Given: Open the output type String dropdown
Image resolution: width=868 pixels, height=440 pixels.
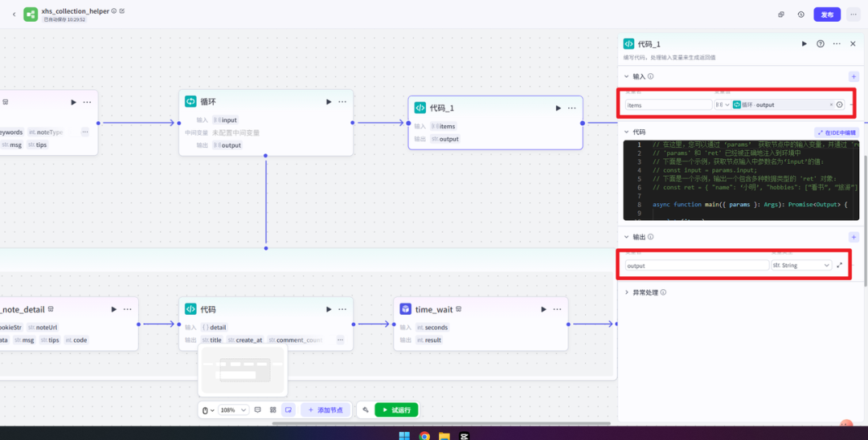Looking at the screenshot, I should (800, 265).
